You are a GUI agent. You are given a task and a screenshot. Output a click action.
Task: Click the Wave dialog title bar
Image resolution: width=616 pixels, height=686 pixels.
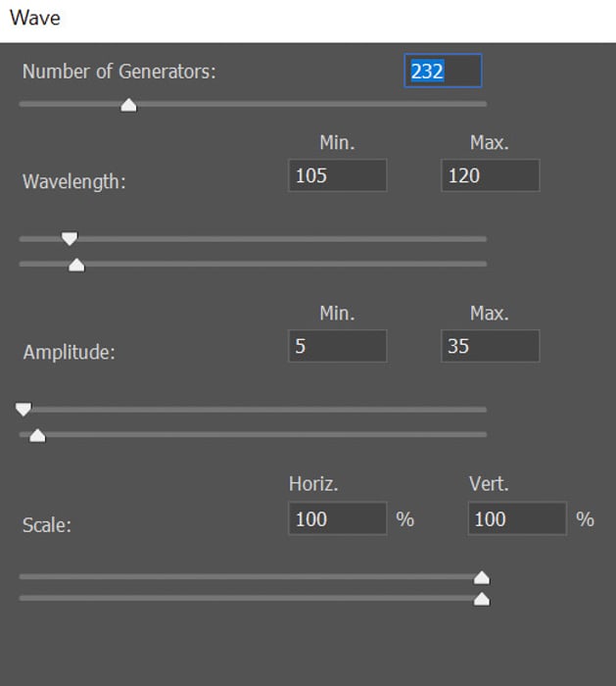[x=308, y=20]
